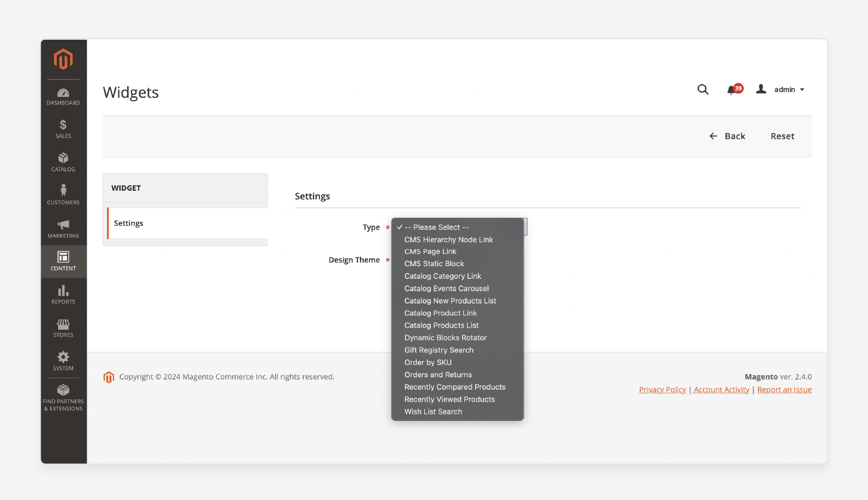Screen dimensions: 868x500
Task: Open the admin account dropdown
Action: (780, 90)
